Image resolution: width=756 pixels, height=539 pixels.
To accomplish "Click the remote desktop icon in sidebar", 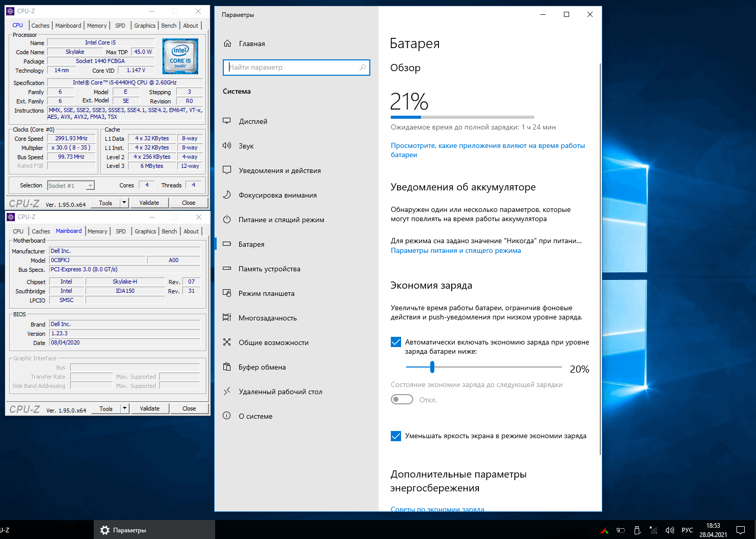I will pos(227,392).
